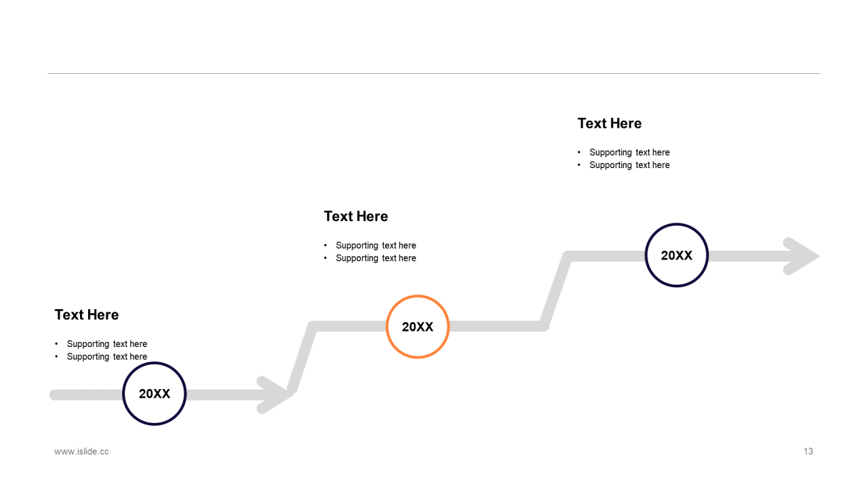Select the upper-right 20XX circle marker
The width and height of the screenshot is (868, 488).
click(x=677, y=256)
